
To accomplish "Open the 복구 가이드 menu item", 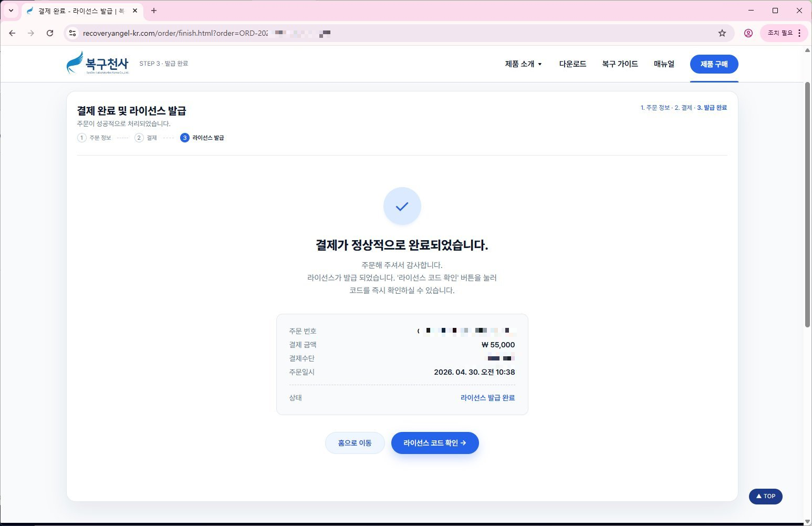I will [x=620, y=64].
